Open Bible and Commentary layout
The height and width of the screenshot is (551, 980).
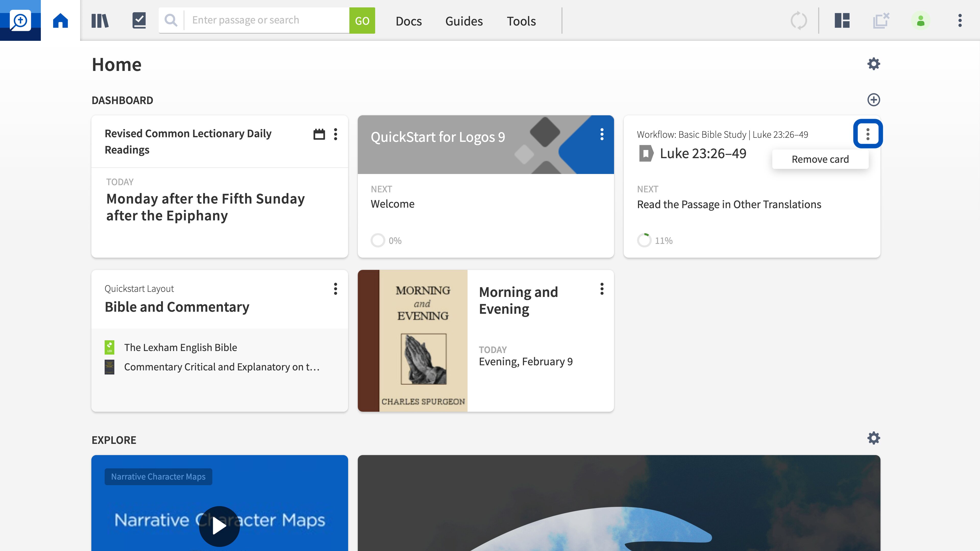(177, 307)
